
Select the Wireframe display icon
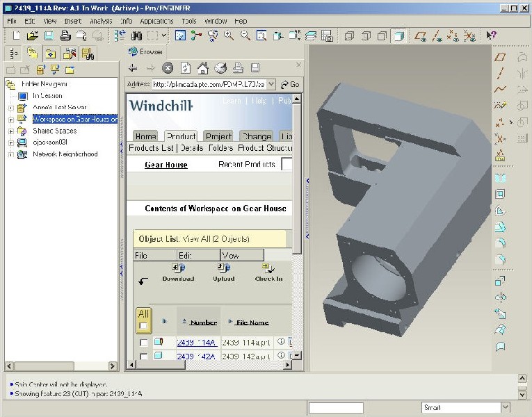pos(350,35)
